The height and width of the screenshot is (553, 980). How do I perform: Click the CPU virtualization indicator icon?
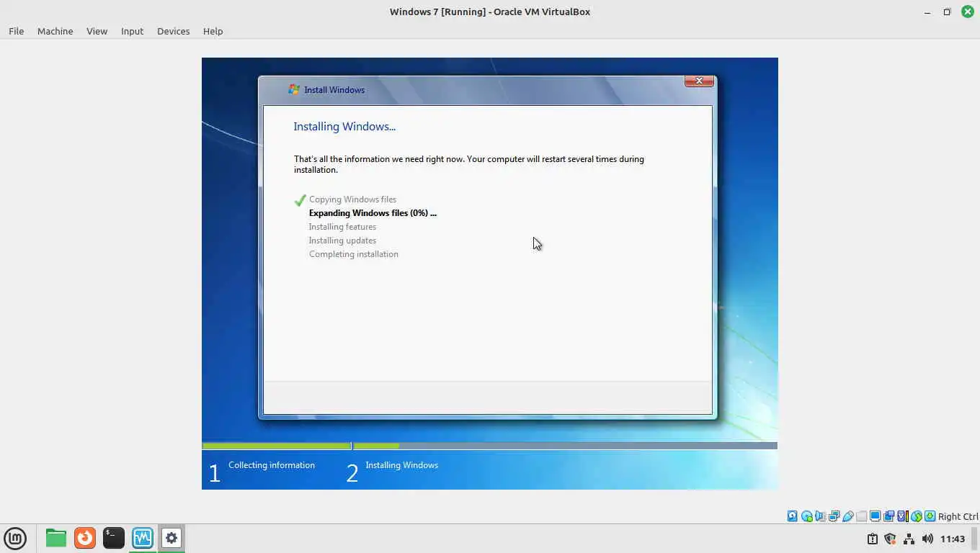click(902, 516)
